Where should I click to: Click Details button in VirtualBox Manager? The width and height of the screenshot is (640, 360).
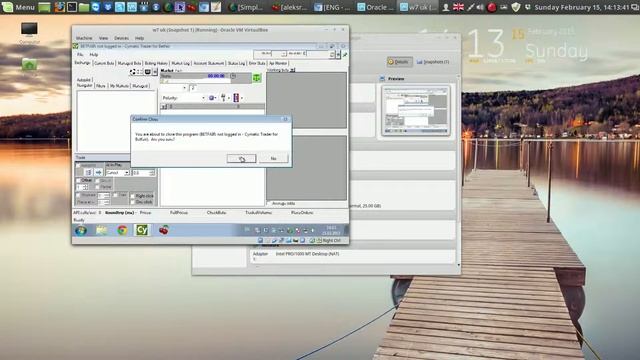399,62
